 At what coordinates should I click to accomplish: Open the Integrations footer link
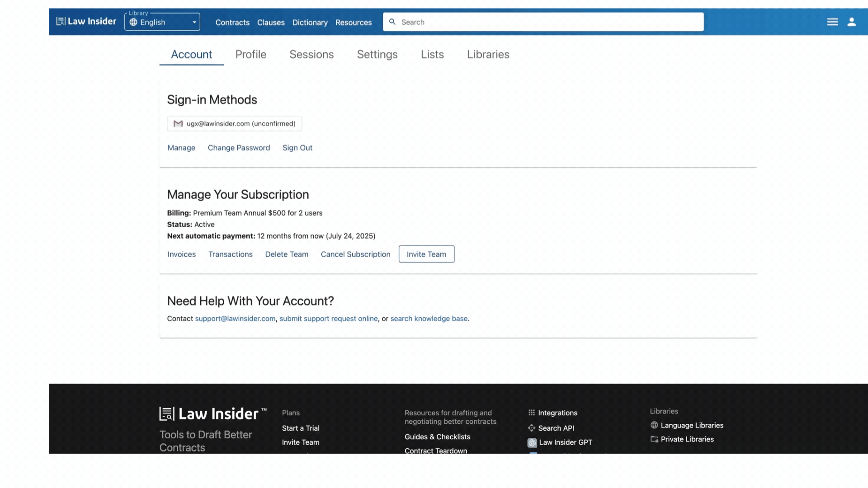(557, 413)
